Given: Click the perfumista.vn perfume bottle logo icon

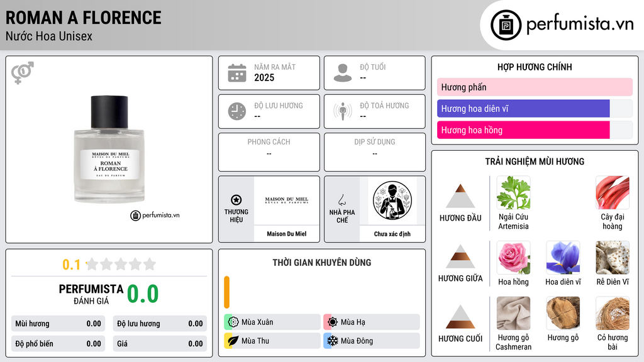Looking at the screenshot, I should pos(506,25).
